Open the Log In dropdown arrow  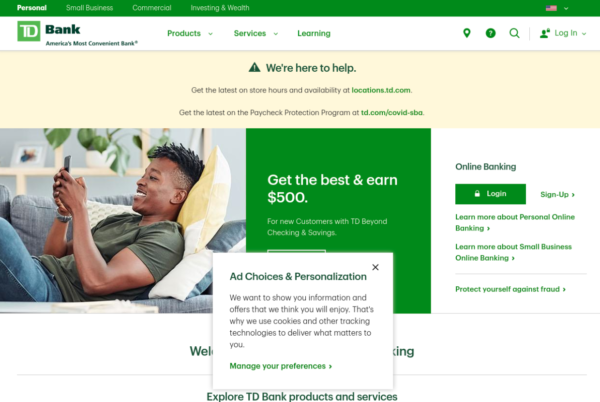tap(584, 34)
